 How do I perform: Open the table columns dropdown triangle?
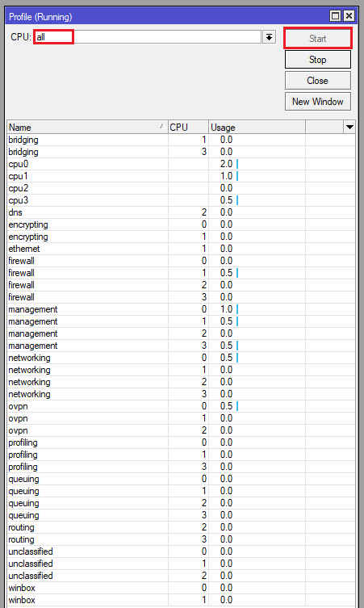(349, 128)
